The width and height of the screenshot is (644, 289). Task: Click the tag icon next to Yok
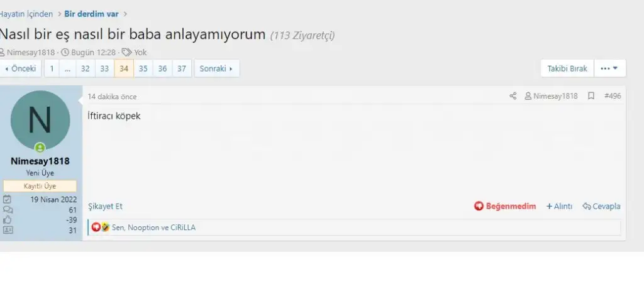[127, 52]
